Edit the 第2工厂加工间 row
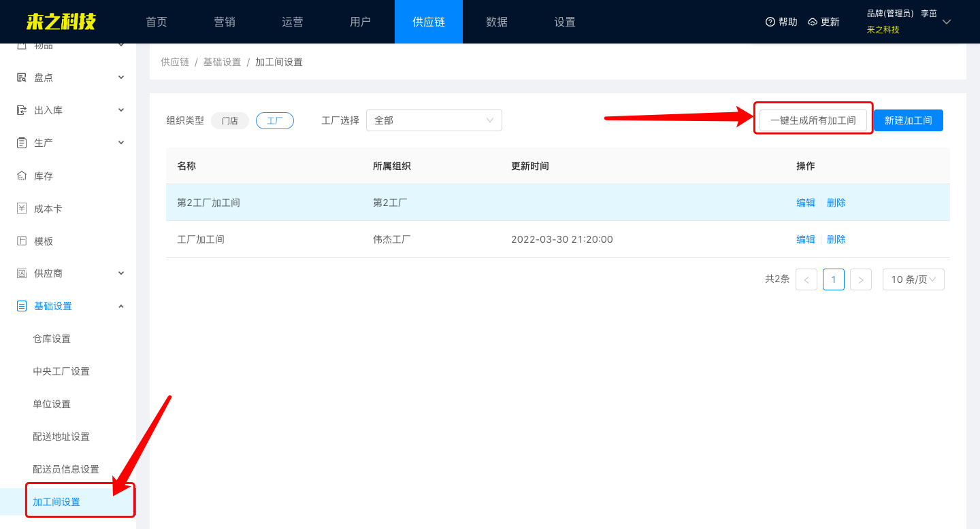 tap(806, 203)
